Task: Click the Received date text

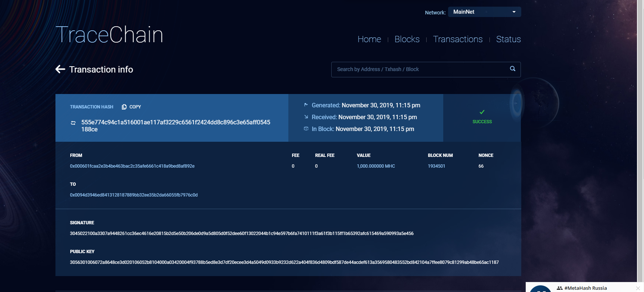Action: coord(377,117)
